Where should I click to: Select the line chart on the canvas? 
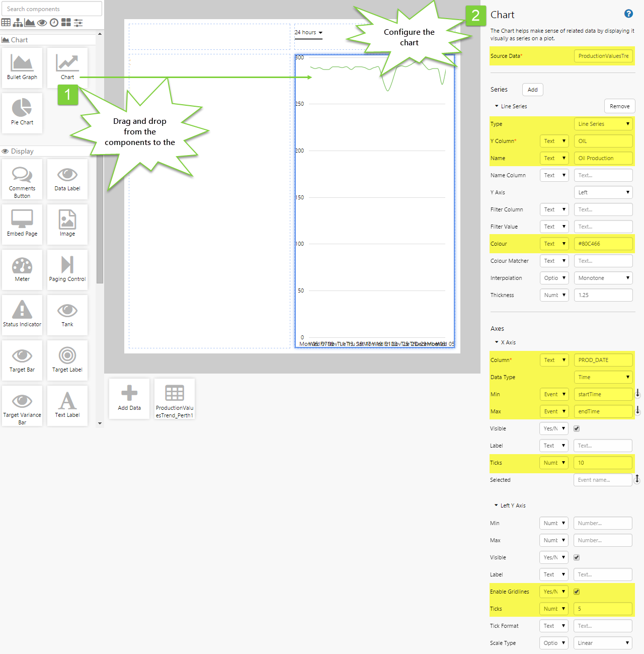tap(375, 201)
